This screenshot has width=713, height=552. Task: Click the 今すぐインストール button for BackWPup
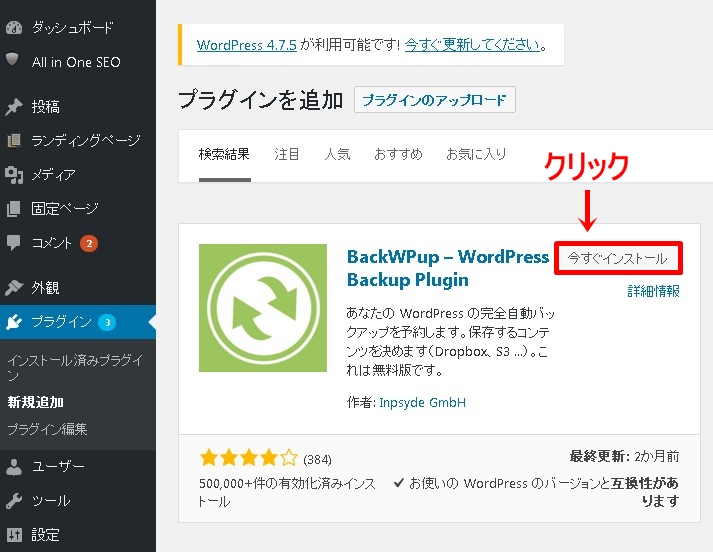[618, 258]
